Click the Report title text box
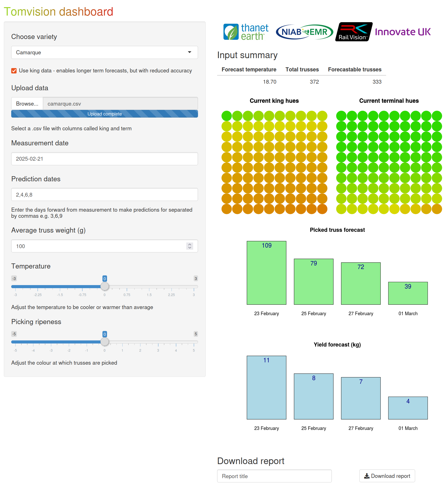Image resolution: width=448 pixels, height=485 pixels. coord(274,476)
